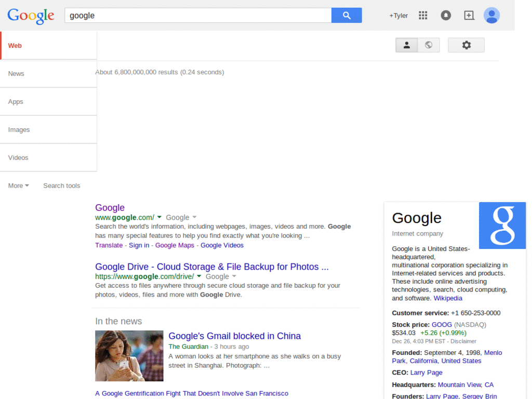This screenshot has height=399, width=532.
Task: Click the Google logo in header
Action: pyautogui.click(x=31, y=16)
